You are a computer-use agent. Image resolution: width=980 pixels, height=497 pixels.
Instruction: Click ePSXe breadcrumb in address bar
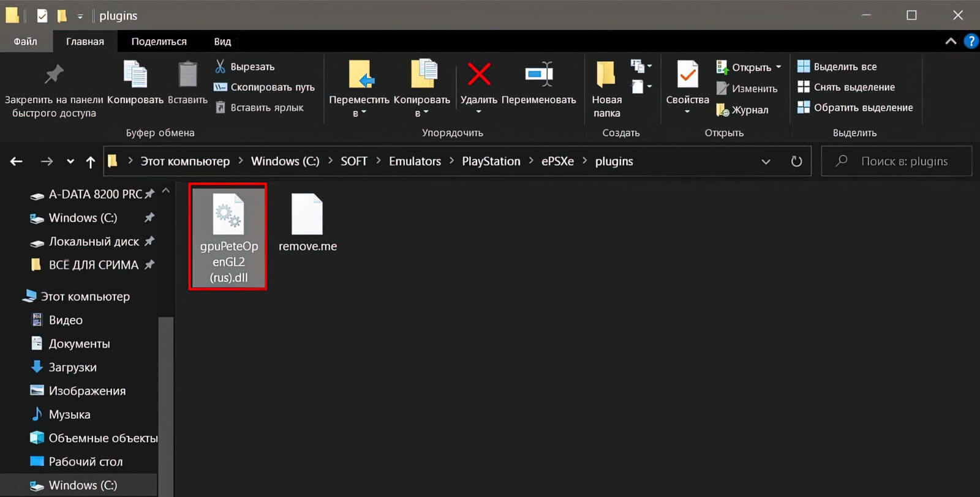click(x=557, y=162)
